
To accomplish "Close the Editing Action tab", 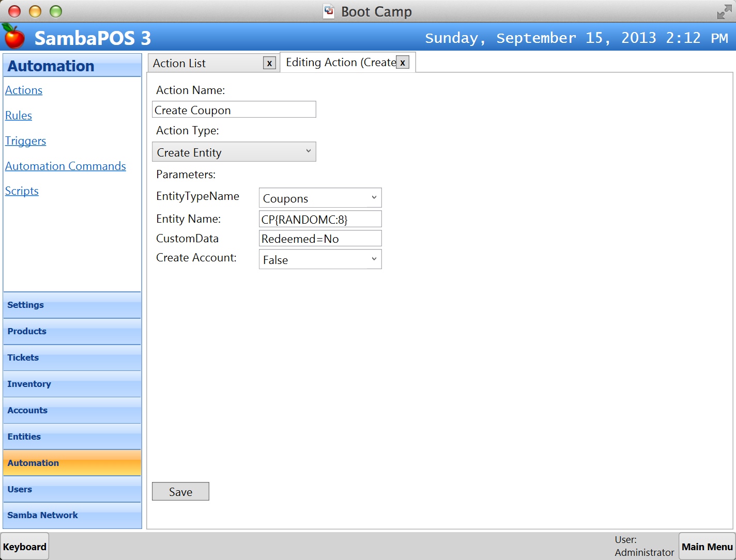I will [x=403, y=63].
